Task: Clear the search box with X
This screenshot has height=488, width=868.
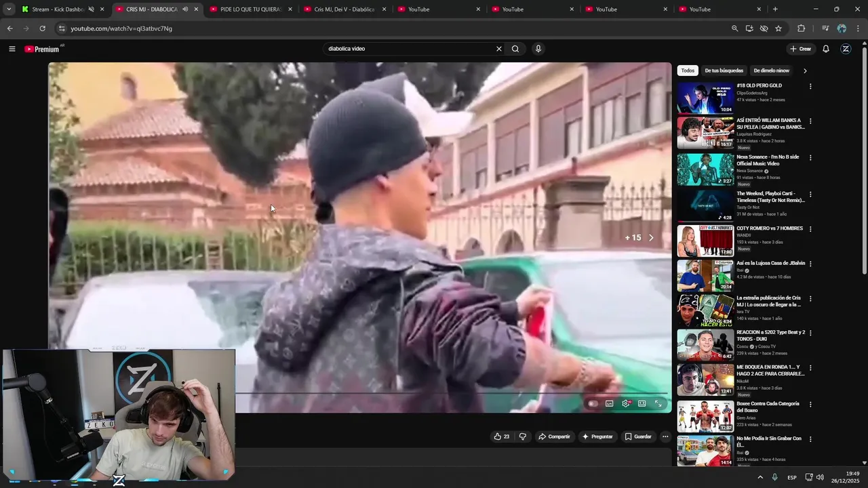Action: click(x=499, y=49)
